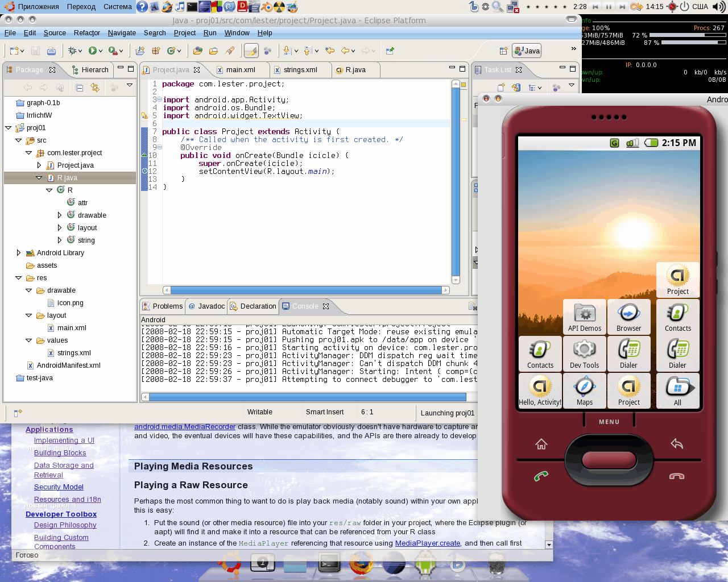728x582 pixels.
Task: Expand Project.java tree node
Action: pos(39,165)
